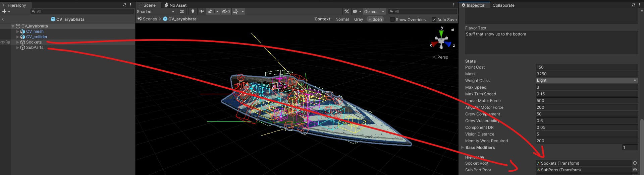Screen dimensions: 644x175
Task: Open component editor tools icon
Action: (x=347, y=11)
